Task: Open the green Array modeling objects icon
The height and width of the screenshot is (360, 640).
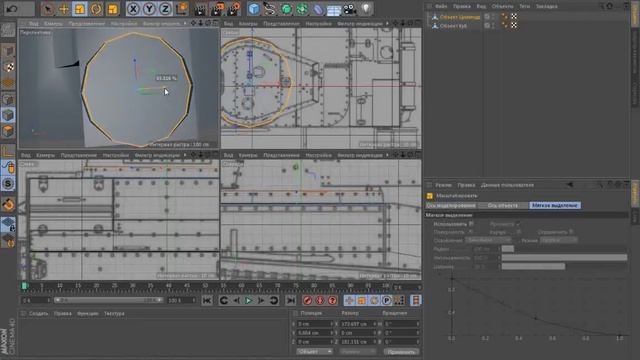Action: [302, 9]
